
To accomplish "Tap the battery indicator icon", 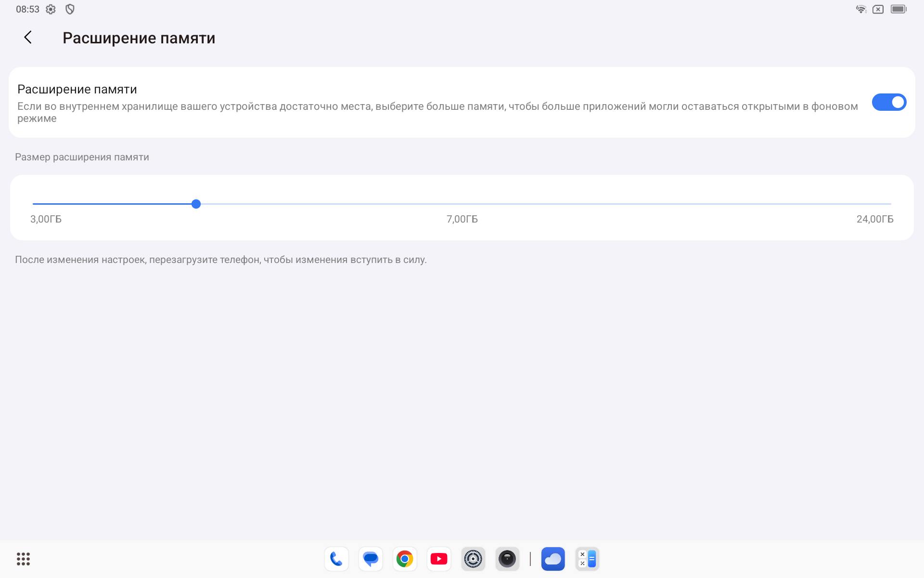I will [x=898, y=9].
